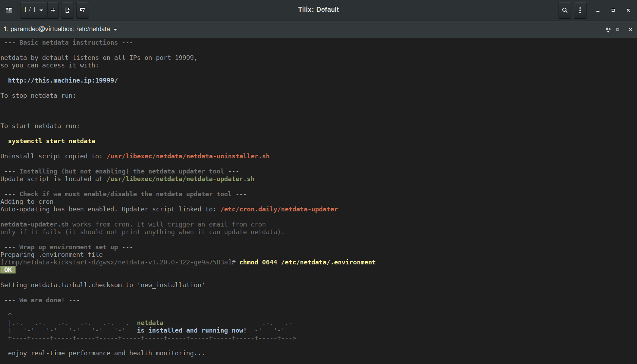Screen dimensions: 637x364
Task: Click the 'Tilix: Default' window title
Action: click(x=318, y=9)
